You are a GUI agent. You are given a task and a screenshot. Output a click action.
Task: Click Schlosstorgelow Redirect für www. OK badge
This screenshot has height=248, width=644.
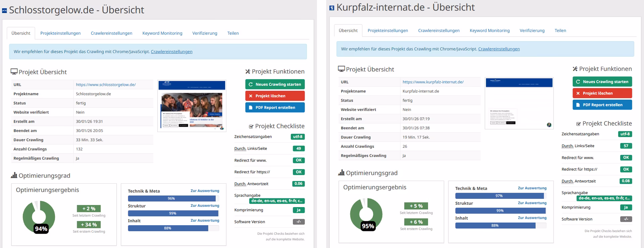coord(299,160)
